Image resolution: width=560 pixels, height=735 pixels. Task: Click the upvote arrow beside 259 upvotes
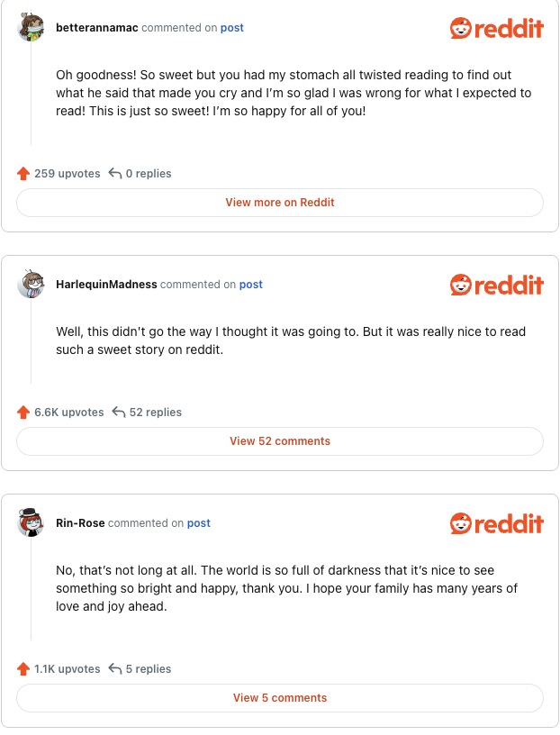[x=23, y=174]
